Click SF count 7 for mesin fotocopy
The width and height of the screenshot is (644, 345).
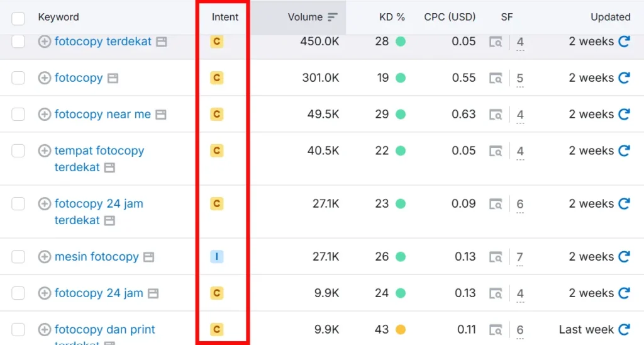pos(520,257)
